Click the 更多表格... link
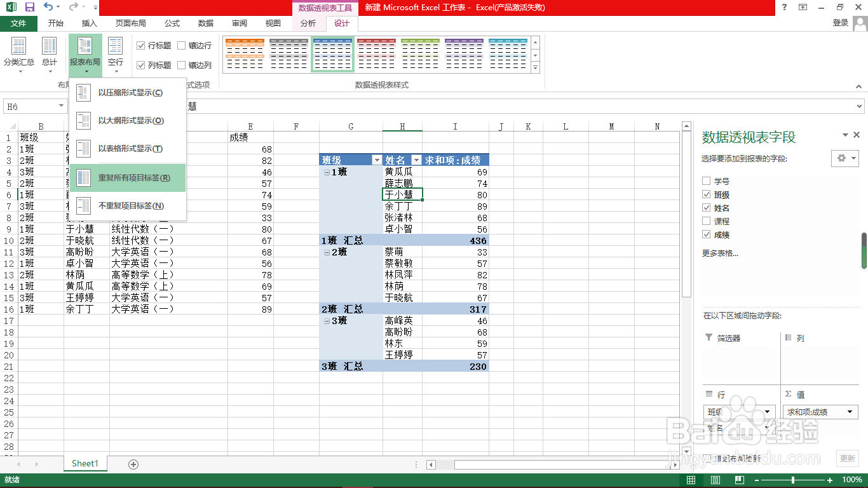 click(720, 254)
